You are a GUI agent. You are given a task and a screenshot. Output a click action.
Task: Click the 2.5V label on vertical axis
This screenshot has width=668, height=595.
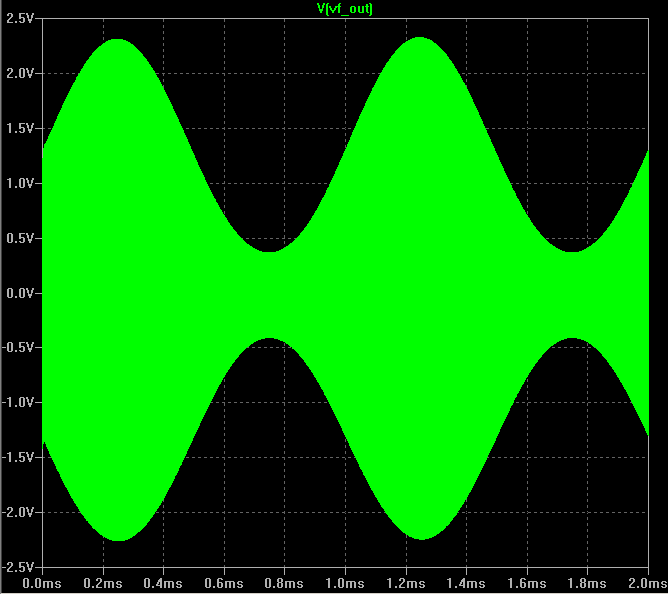point(20,19)
